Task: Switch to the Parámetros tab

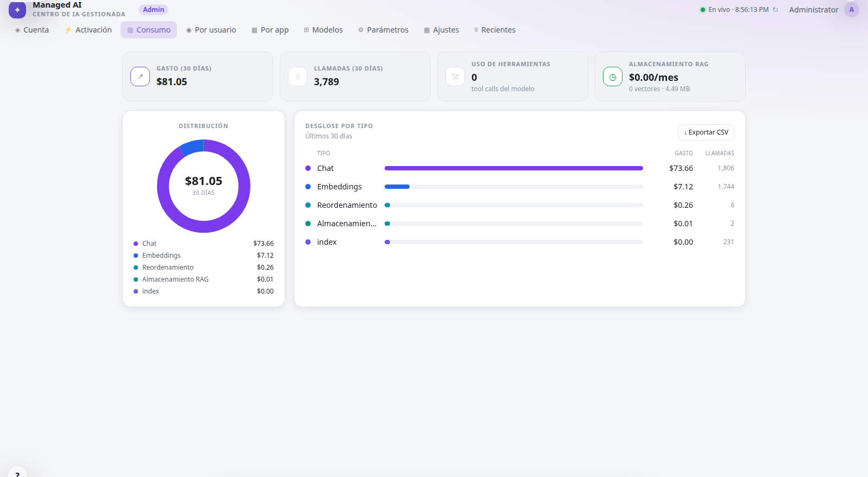Action: 383,30
